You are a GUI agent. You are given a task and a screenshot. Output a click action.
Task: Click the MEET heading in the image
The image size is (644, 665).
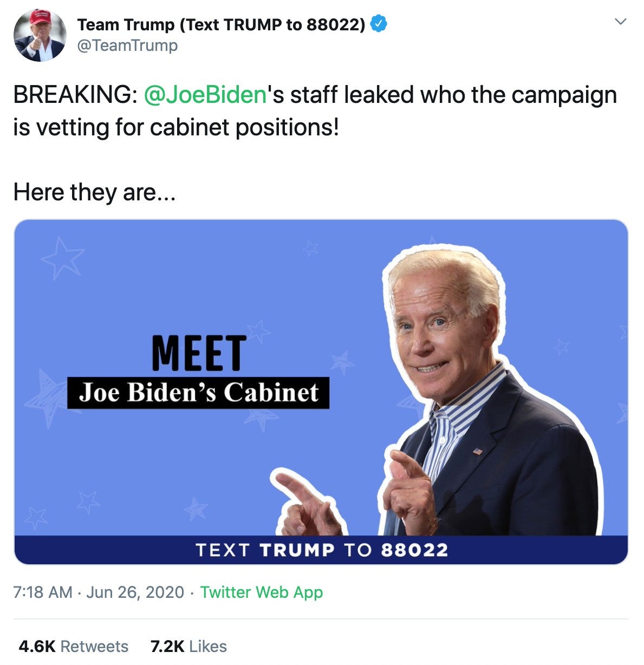pos(199,353)
